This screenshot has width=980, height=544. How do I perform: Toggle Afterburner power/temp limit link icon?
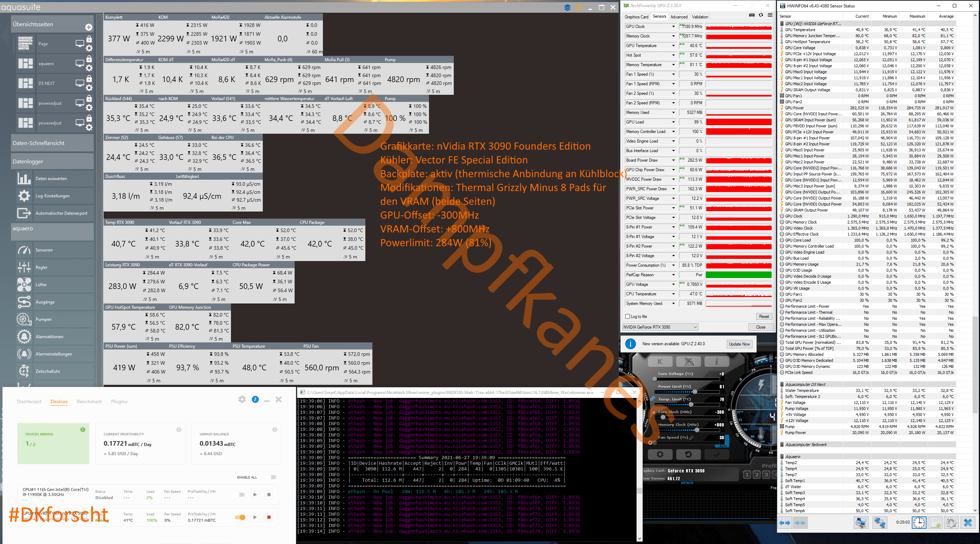653,398
